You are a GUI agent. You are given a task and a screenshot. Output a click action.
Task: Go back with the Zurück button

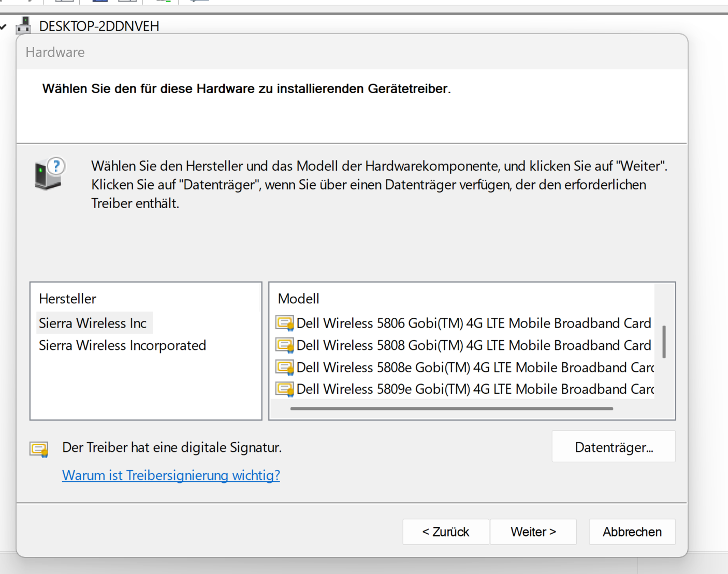tap(445, 532)
